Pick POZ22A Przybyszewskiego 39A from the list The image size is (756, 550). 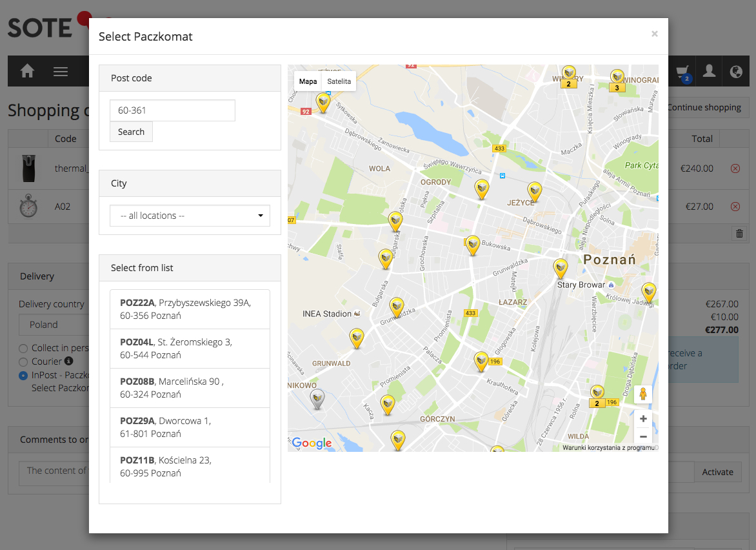point(190,309)
